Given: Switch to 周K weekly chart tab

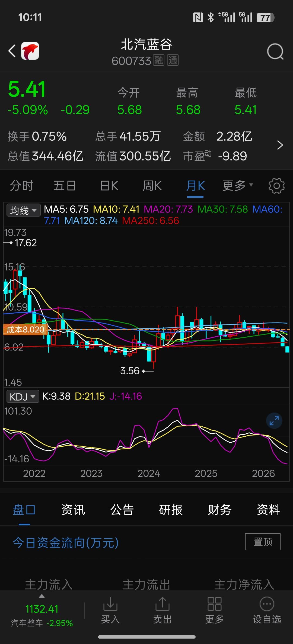Looking at the screenshot, I should (152, 186).
